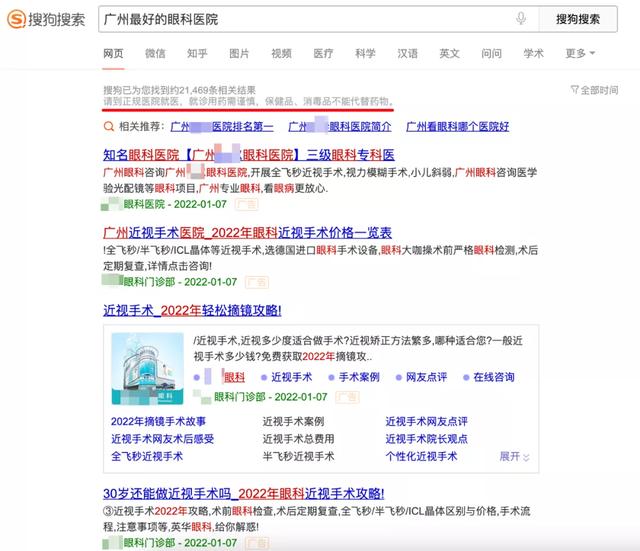This screenshot has width=640, height=551.
Task: Open link 近视手术院长观点
Action: 427,439
